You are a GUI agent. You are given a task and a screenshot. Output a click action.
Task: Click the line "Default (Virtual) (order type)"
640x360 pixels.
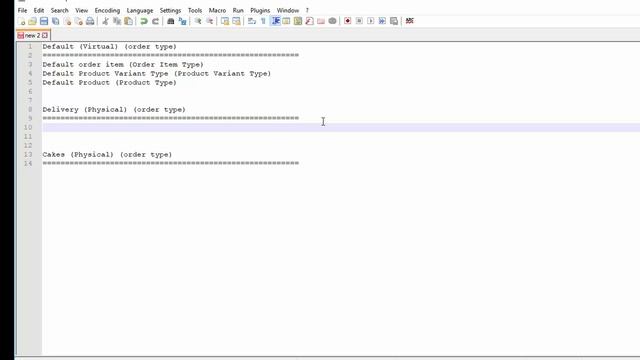109,47
